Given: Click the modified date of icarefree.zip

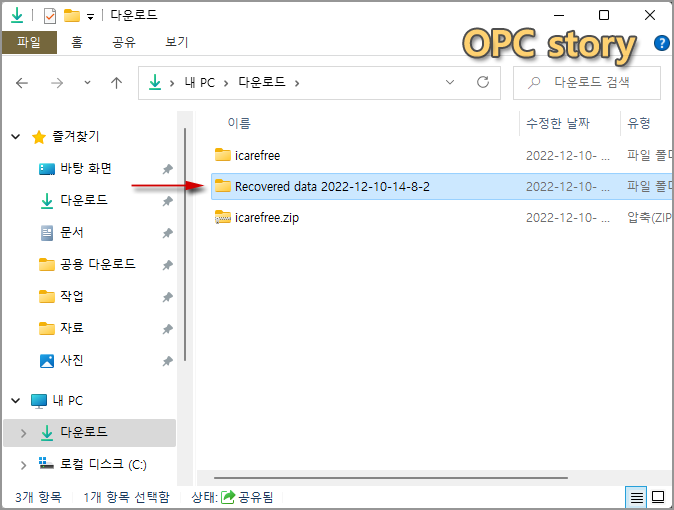Looking at the screenshot, I should [x=568, y=218].
